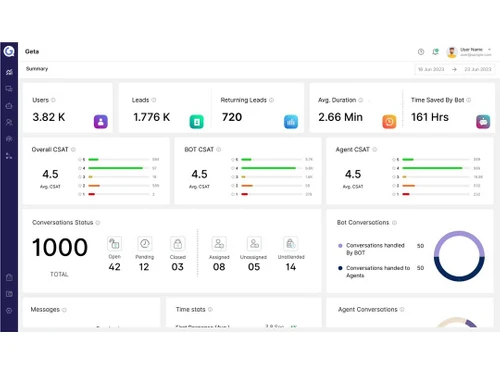Screen dimensions: 500x375
Task: Click Conversations handled By BOT legend
Action: point(375,249)
